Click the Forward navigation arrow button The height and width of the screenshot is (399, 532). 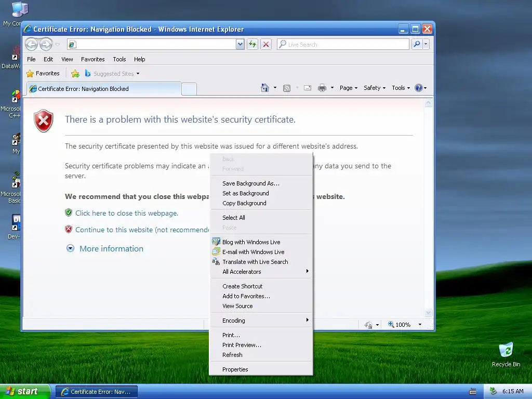pos(46,44)
